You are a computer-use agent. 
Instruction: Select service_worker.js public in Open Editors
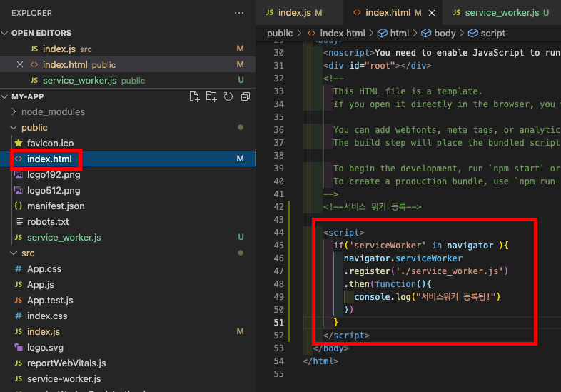click(128, 80)
